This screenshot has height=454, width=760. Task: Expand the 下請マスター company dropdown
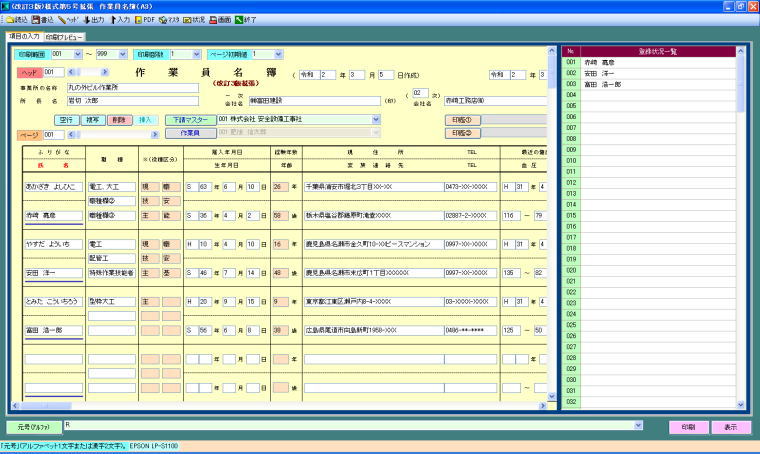click(376, 119)
